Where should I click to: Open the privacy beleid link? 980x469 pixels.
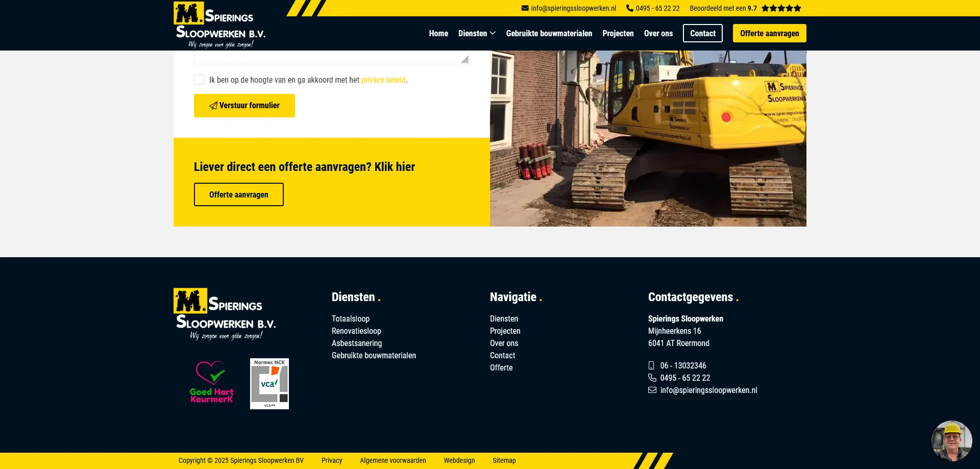(x=383, y=80)
